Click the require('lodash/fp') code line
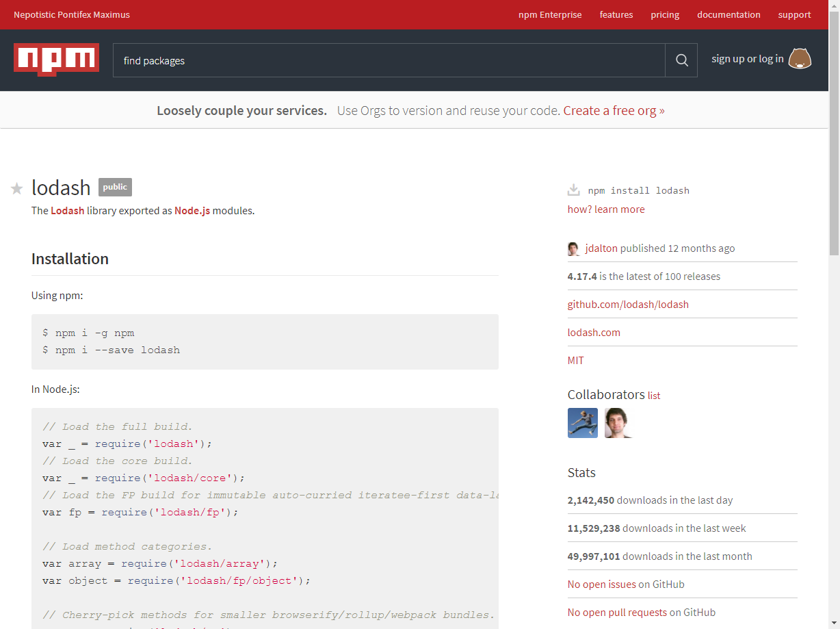Screen dimensions: 840x629 [140, 513]
